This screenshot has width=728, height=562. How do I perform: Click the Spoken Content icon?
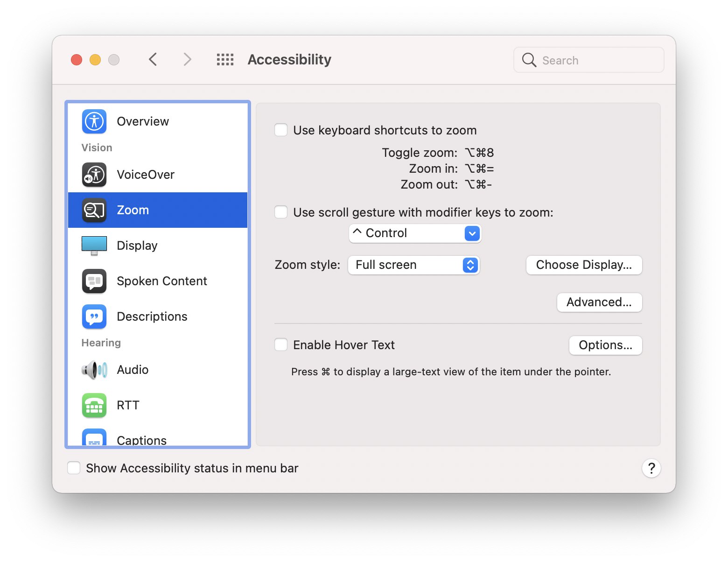94,281
